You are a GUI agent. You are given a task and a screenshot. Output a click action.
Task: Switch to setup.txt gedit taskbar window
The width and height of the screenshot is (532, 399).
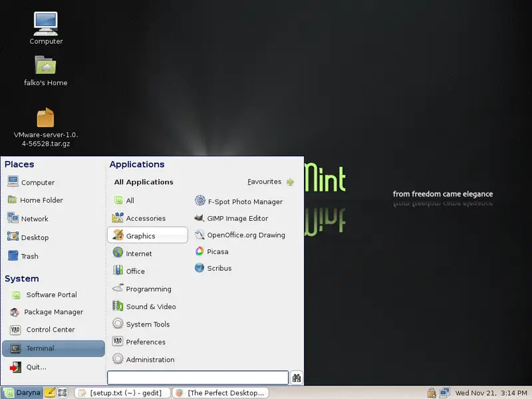pos(122,393)
